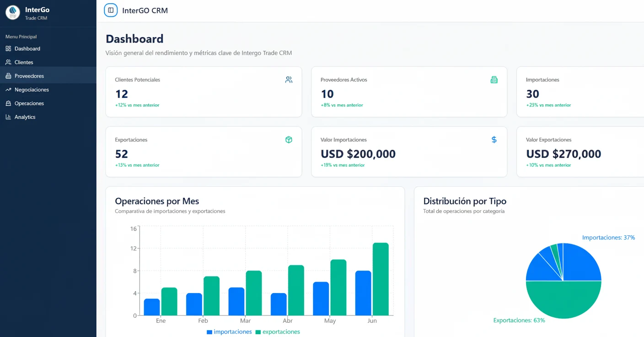Click the USD $270,000 value
Image resolution: width=644 pixels, height=337 pixels.
click(x=563, y=154)
